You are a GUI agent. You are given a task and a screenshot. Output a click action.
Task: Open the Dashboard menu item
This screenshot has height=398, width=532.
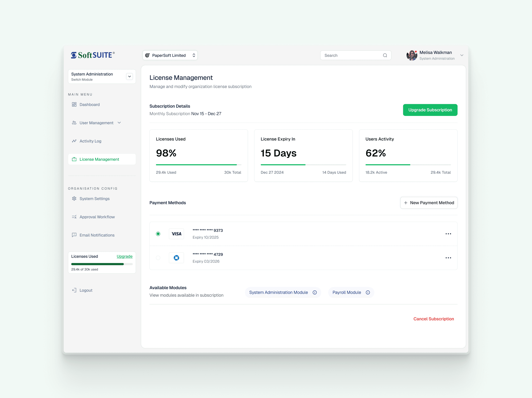click(102, 104)
